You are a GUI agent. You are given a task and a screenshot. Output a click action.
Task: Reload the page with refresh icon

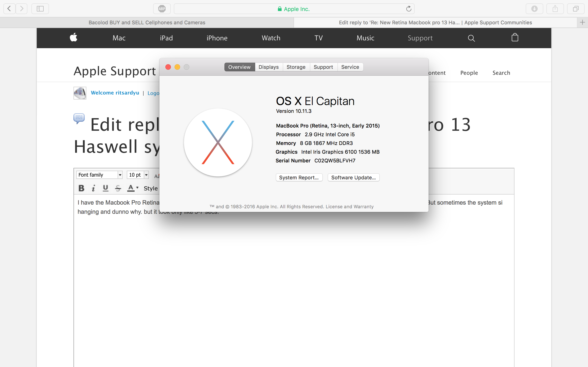pyautogui.click(x=409, y=9)
